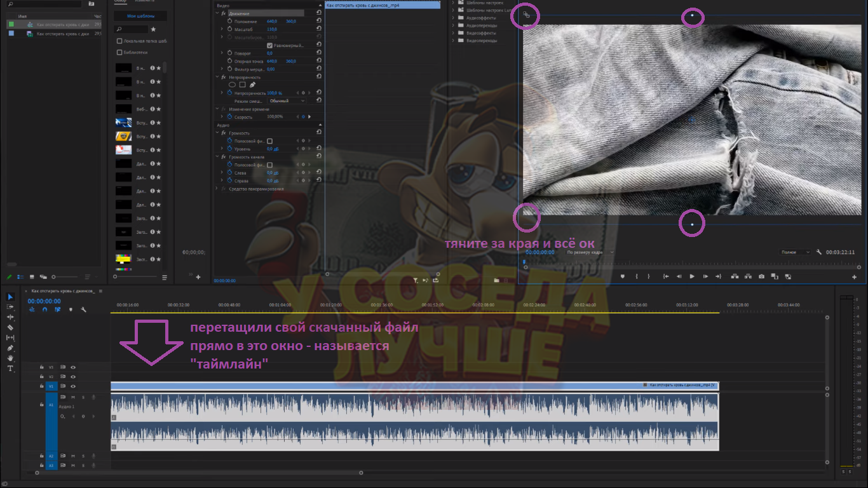Select the video clip on V1
This screenshot has height=488, width=868.
click(414, 386)
